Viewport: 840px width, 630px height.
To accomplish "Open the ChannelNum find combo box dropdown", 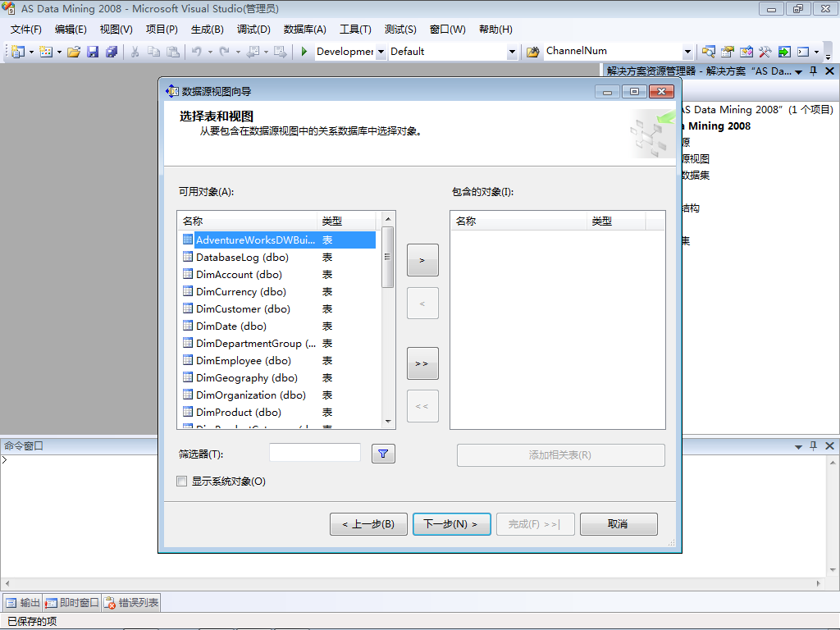I will point(688,52).
